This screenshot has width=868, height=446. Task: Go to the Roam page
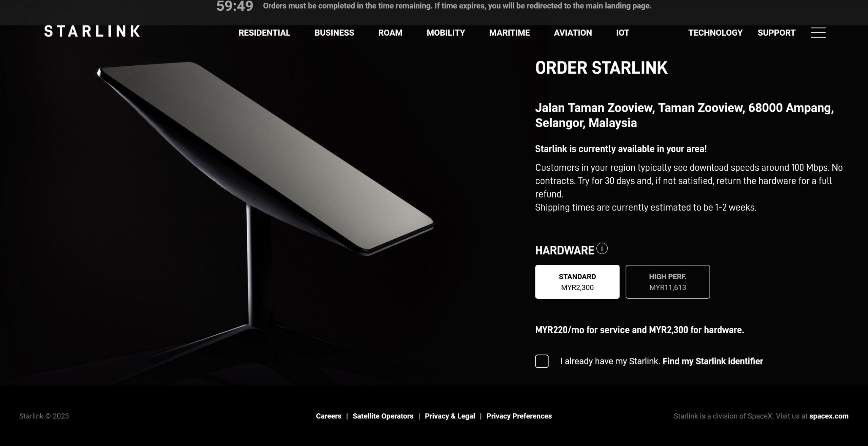click(x=390, y=33)
